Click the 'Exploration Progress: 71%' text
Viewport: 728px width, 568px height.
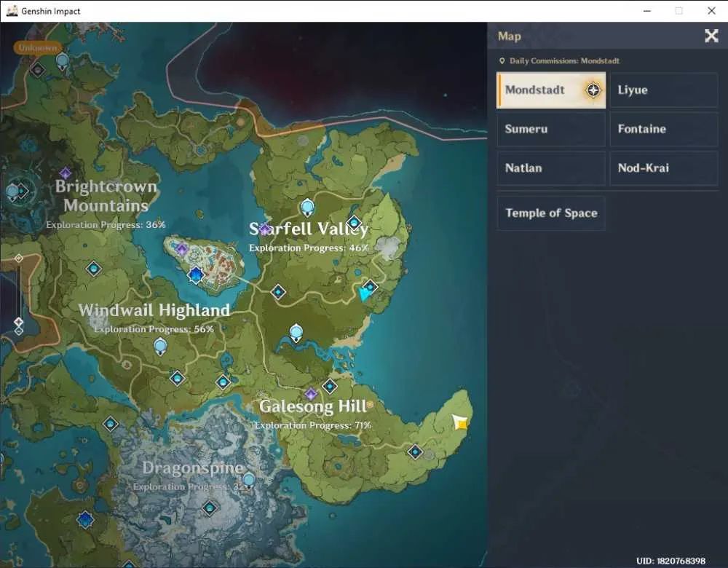(x=312, y=425)
